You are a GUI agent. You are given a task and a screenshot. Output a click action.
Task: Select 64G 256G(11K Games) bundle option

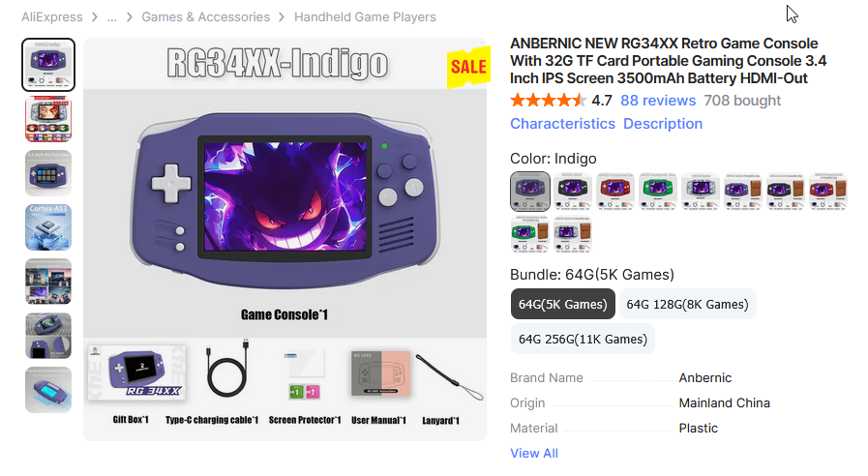coord(583,339)
